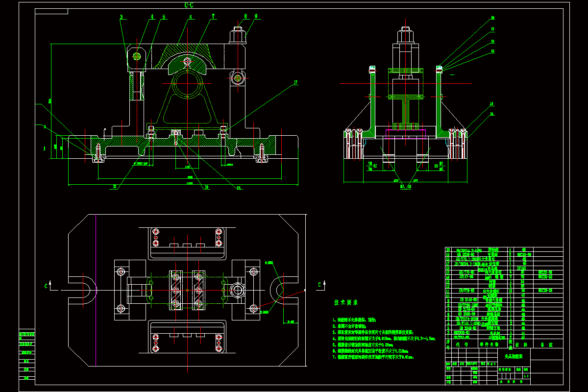Click the 代号 column header
This screenshot has height=392, width=588.
pos(462,344)
